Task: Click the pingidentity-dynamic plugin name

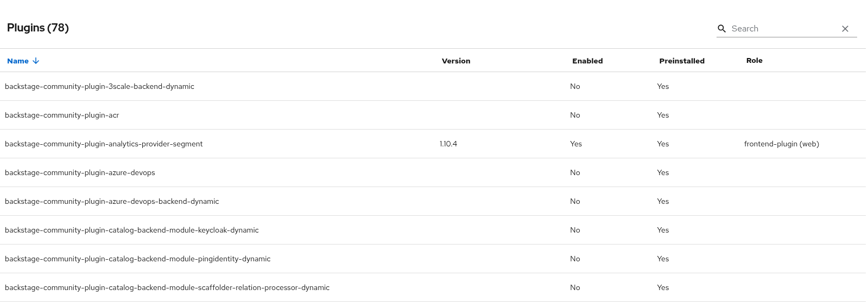Action: point(137,259)
